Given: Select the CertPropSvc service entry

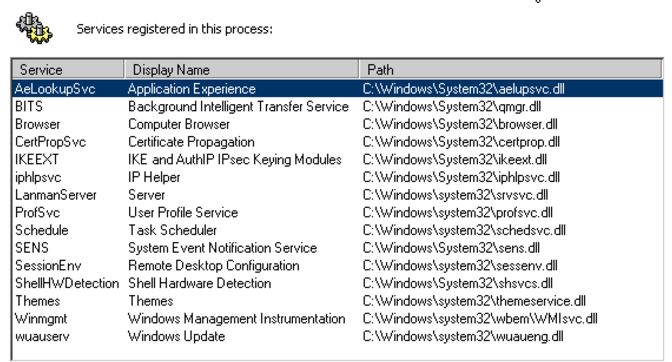Looking at the screenshot, I should pos(337,142).
